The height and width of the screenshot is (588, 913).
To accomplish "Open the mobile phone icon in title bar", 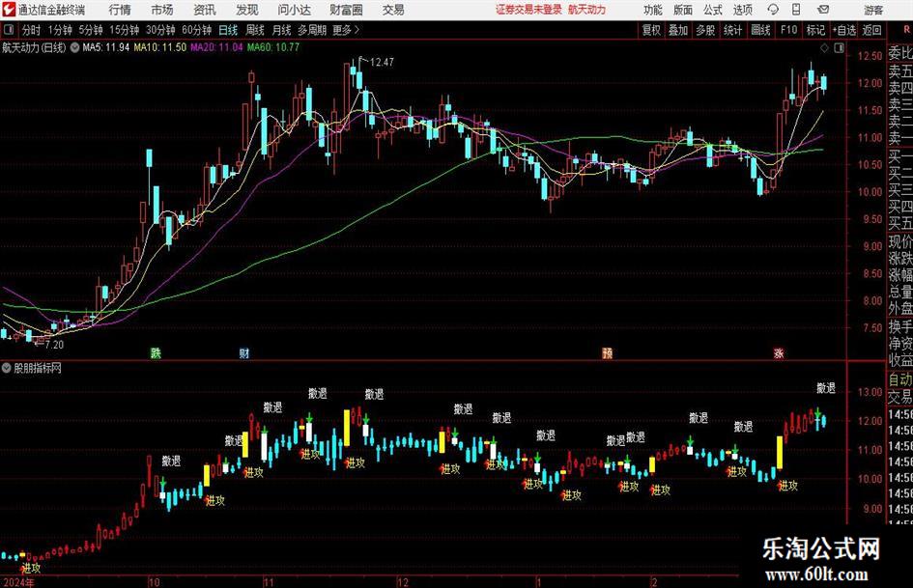I will point(796,10).
